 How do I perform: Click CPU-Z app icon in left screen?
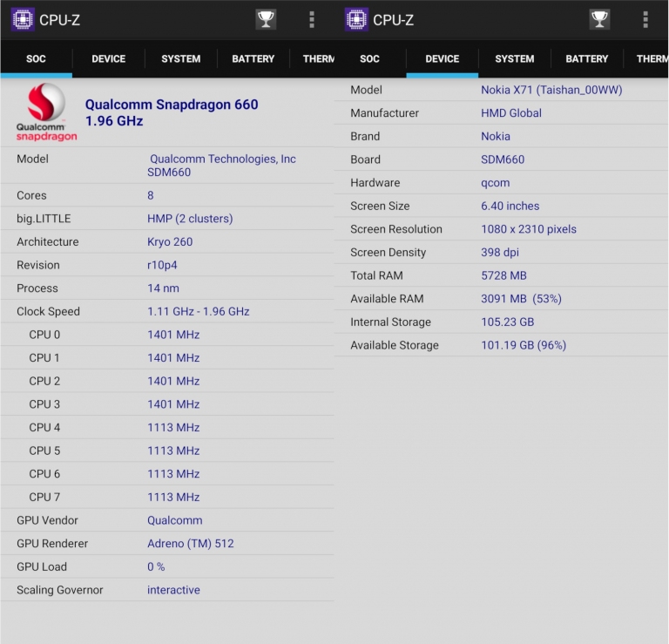tap(23, 20)
